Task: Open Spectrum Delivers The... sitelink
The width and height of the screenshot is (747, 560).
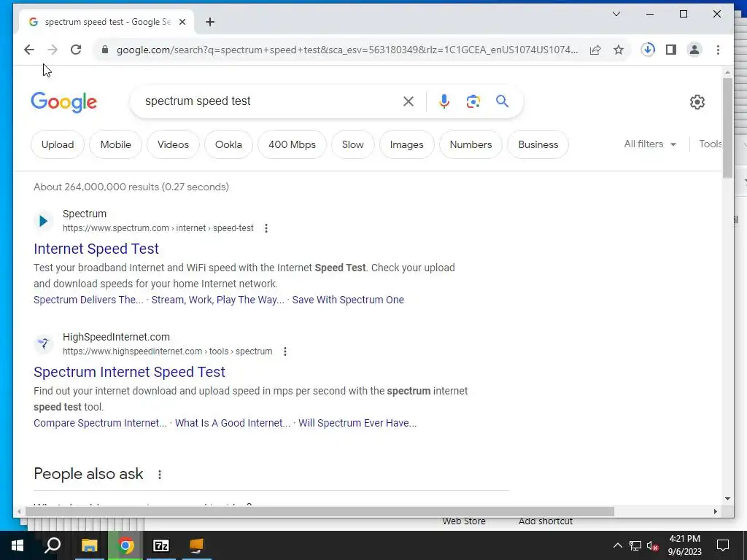Action: [88, 300]
